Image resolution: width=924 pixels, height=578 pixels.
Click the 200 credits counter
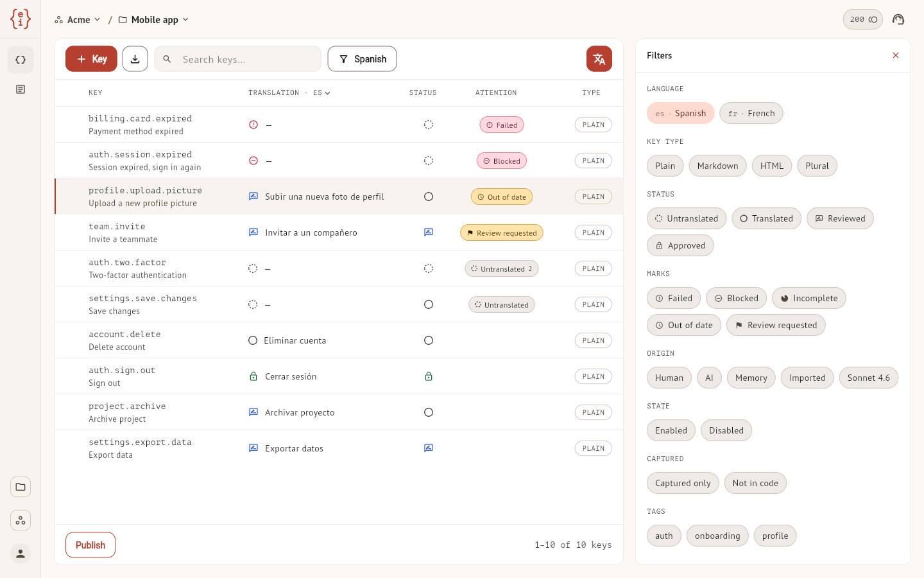point(863,19)
